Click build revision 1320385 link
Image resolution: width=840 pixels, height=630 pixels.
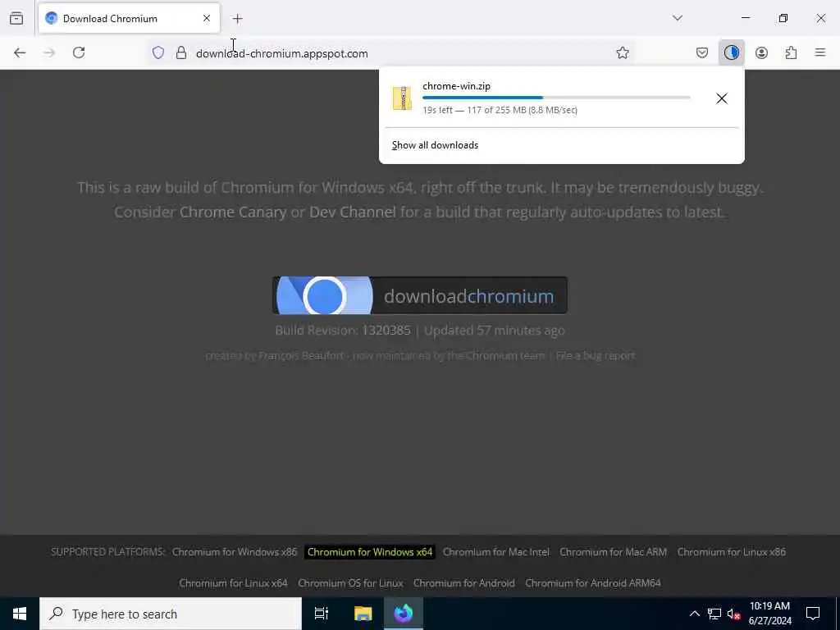click(x=386, y=330)
